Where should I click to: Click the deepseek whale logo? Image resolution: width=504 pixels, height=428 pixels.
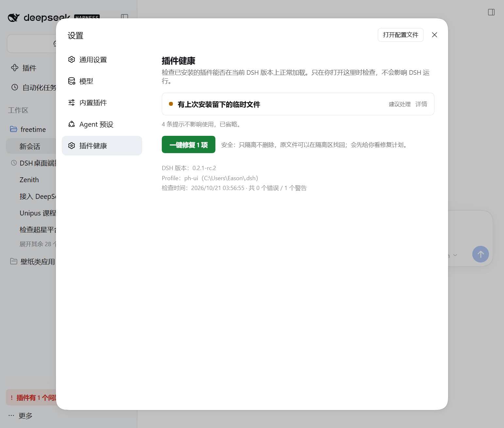[14, 18]
